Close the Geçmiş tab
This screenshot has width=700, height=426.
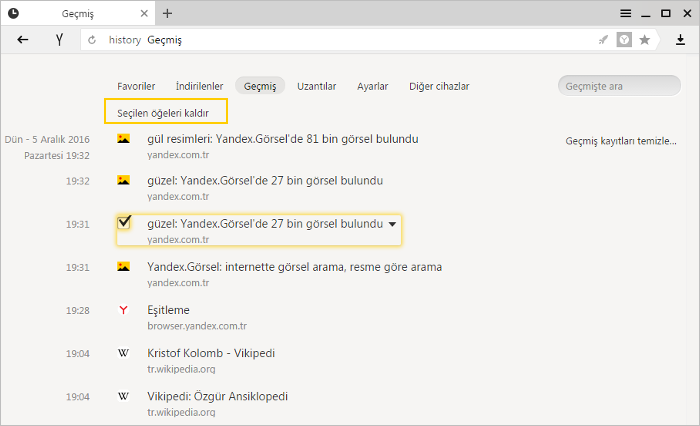pos(144,13)
